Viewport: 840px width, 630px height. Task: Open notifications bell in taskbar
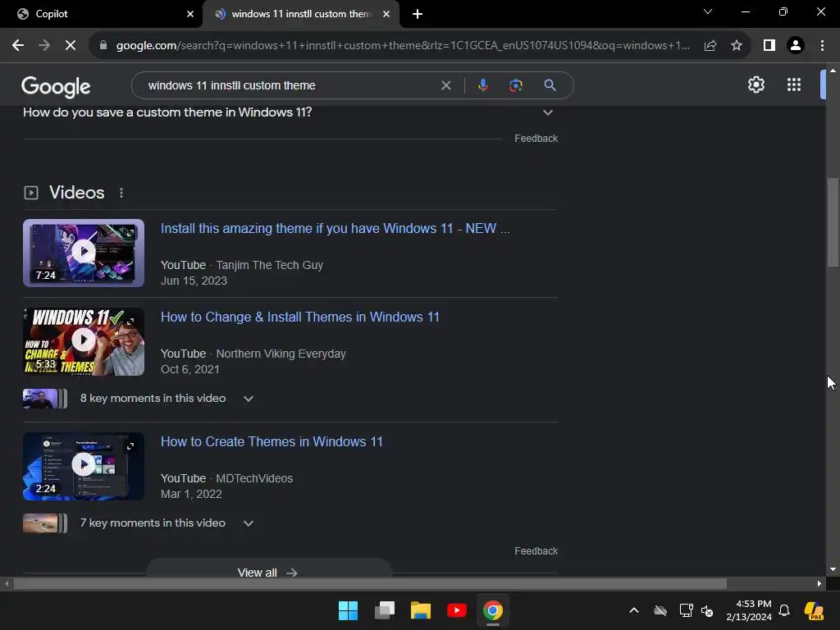point(784,610)
